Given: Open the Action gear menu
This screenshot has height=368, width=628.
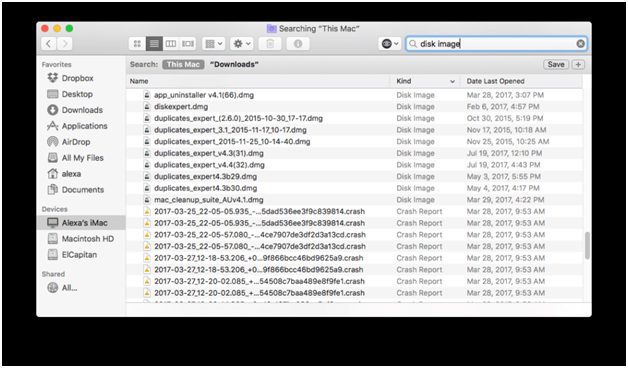Looking at the screenshot, I should tap(242, 44).
